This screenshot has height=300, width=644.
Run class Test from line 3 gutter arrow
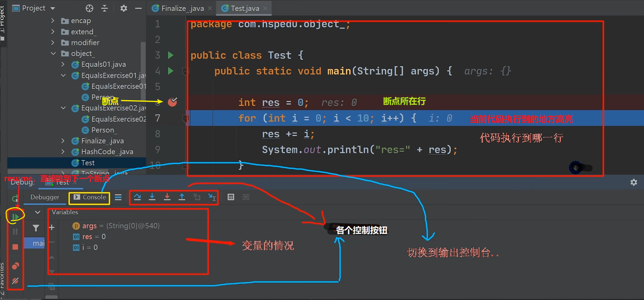(x=170, y=55)
